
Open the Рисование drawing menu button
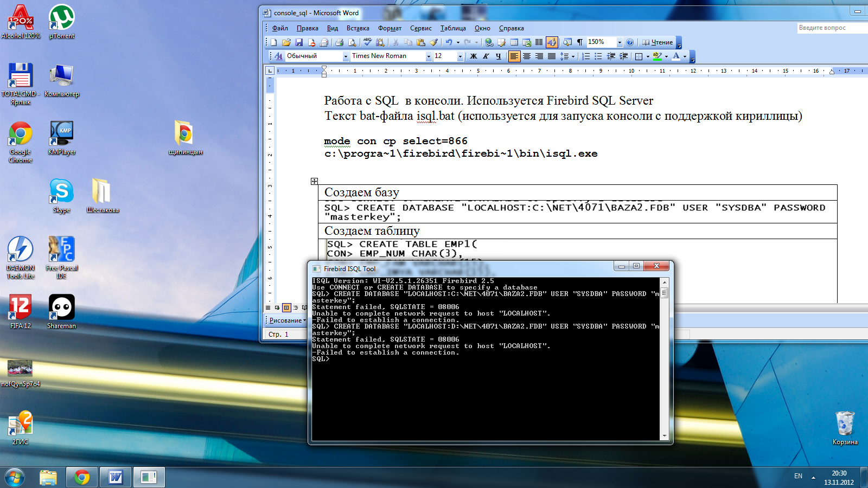pyautogui.click(x=288, y=320)
